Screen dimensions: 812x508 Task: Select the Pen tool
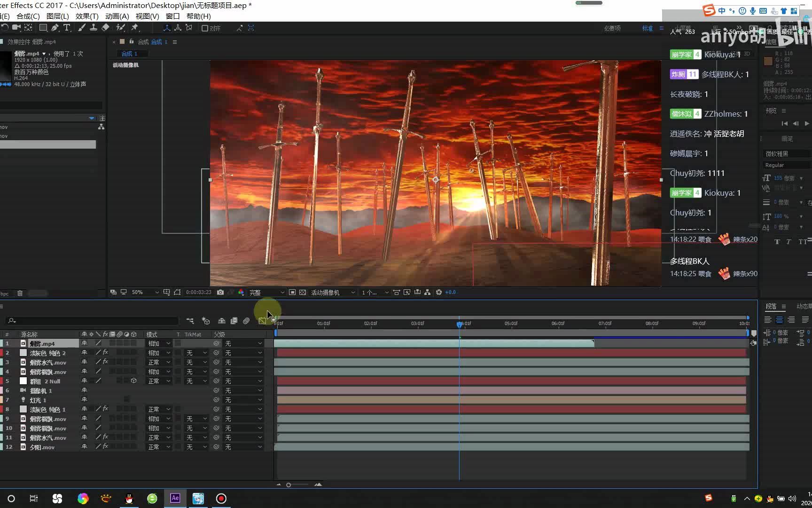(x=55, y=28)
